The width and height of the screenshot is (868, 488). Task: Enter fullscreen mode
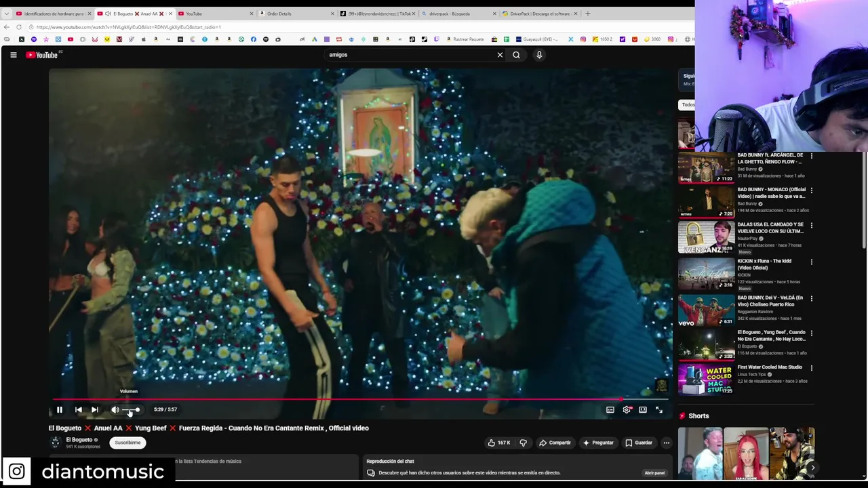pos(659,409)
